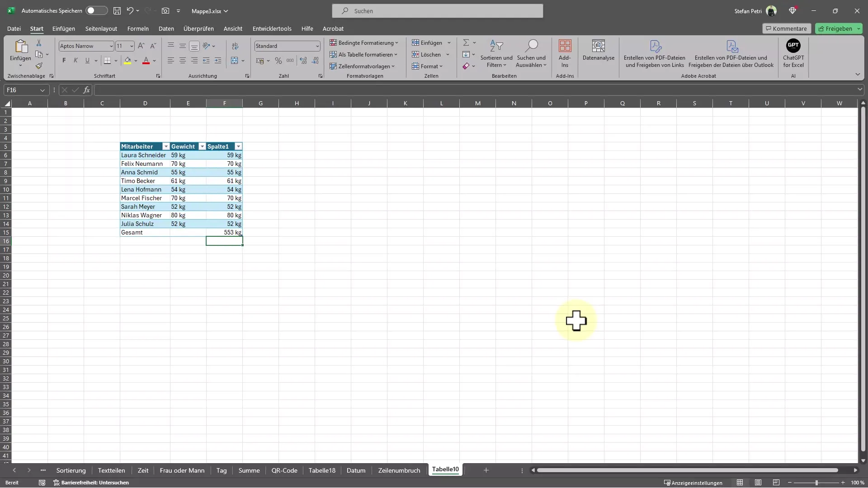Open Zellenformatvorlagen panel
The width and height of the screenshot is (868, 488).
[364, 66]
